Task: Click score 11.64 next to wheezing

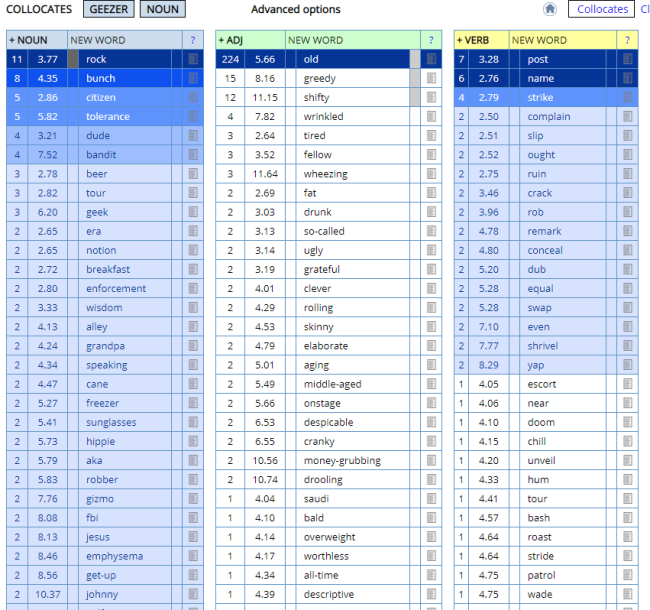Action: pyautogui.click(x=265, y=174)
